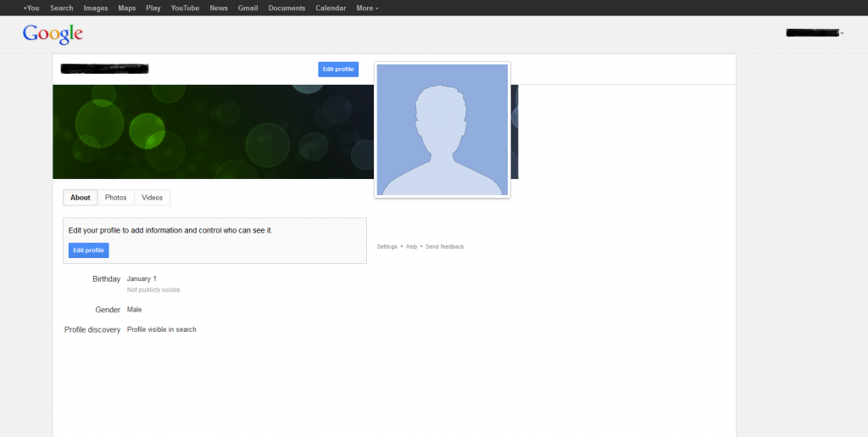Open the +You link in top bar

click(31, 8)
